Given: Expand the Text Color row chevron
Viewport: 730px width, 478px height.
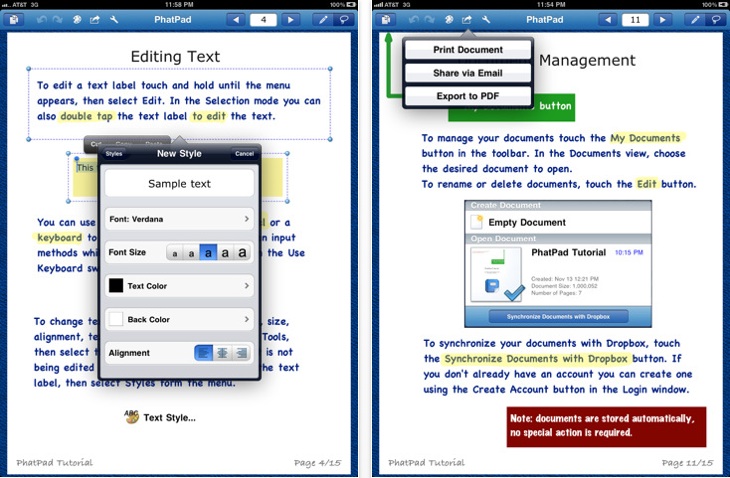Looking at the screenshot, I should (x=246, y=286).
